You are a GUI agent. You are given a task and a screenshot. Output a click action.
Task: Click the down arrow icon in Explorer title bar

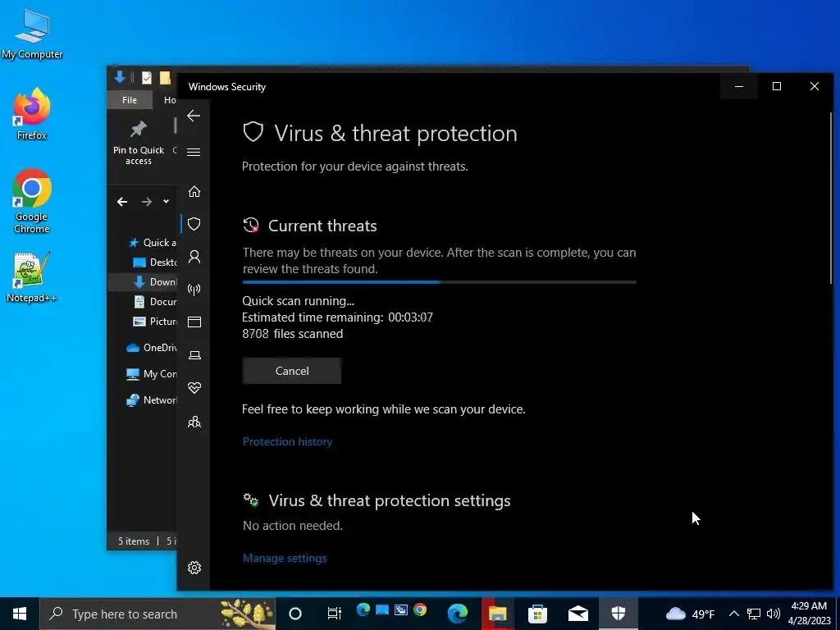click(120, 78)
